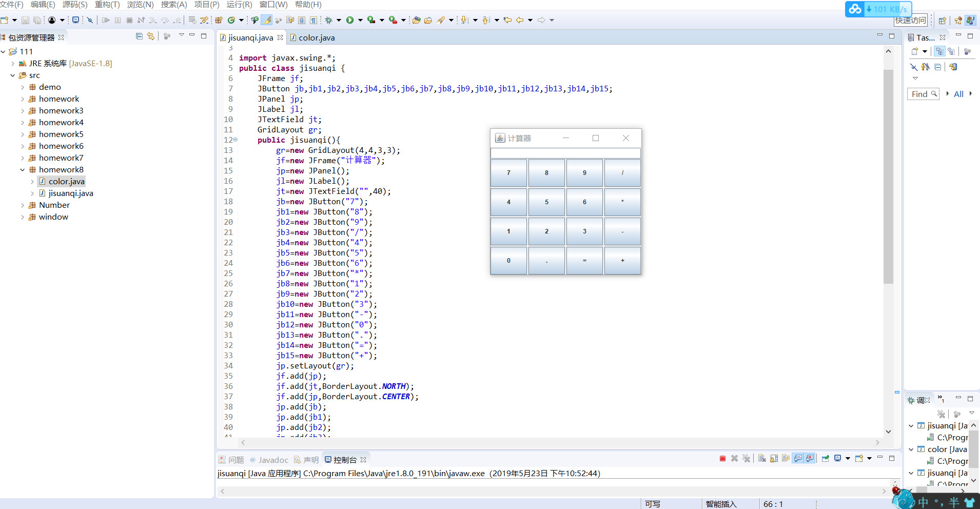980x509 pixels.
Task: Click the Debug bug icon in toolbar
Action: click(329, 20)
